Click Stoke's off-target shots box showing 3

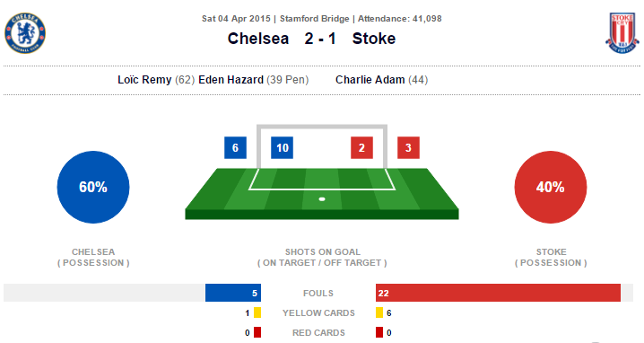[x=408, y=147]
